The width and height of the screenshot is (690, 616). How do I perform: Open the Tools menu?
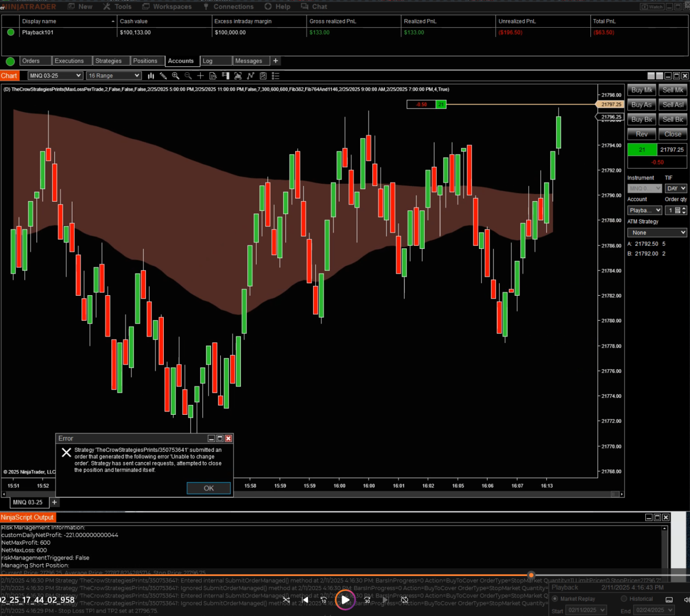(x=118, y=7)
